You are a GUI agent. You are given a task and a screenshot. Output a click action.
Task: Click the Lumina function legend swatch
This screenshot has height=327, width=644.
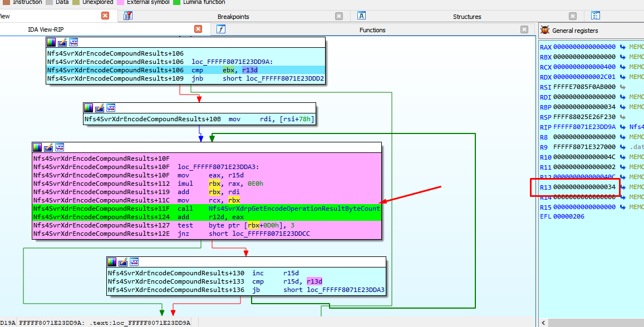176,2
